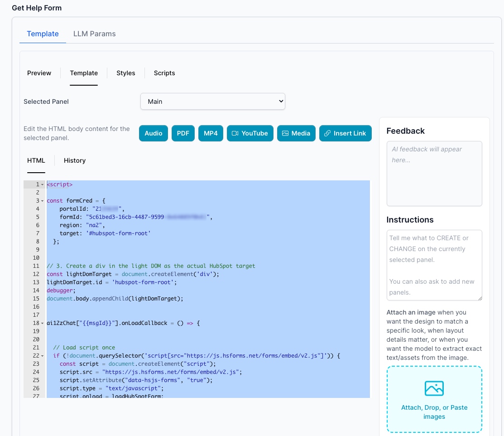This screenshot has width=504, height=436.
Task: Switch to the History tab
Action: point(75,160)
